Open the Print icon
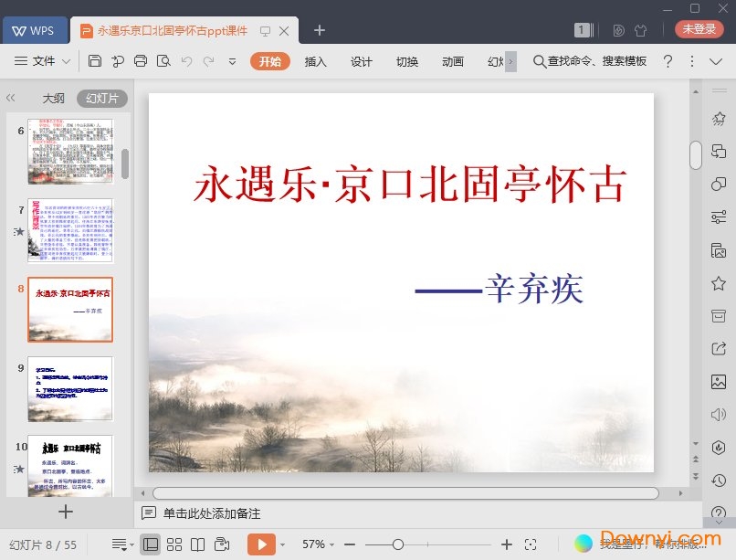Screen dimensions: 736x560 (x=141, y=61)
